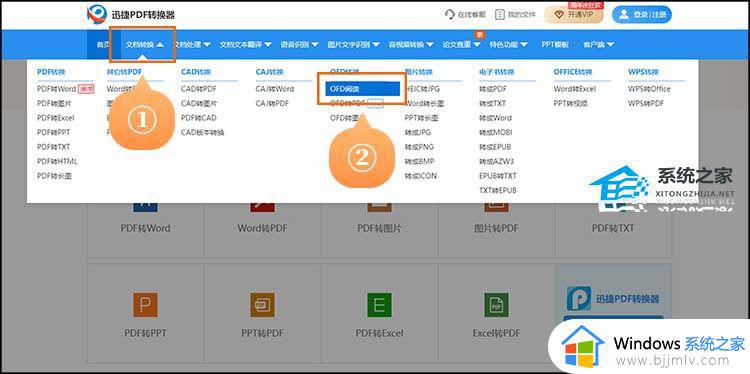Viewport: 750px width, 374px height.
Task: Choose PDF转Excel in the dropdown menu
Action: (x=55, y=118)
